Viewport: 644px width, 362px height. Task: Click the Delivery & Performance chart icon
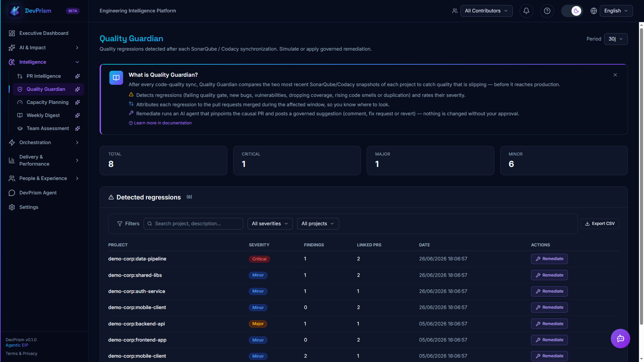12,160
